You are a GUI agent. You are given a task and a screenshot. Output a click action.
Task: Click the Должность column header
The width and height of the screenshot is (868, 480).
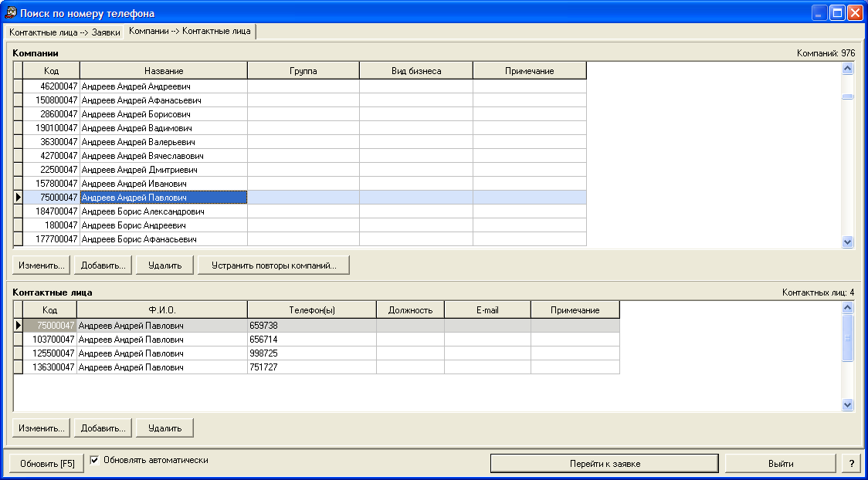(x=410, y=309)
